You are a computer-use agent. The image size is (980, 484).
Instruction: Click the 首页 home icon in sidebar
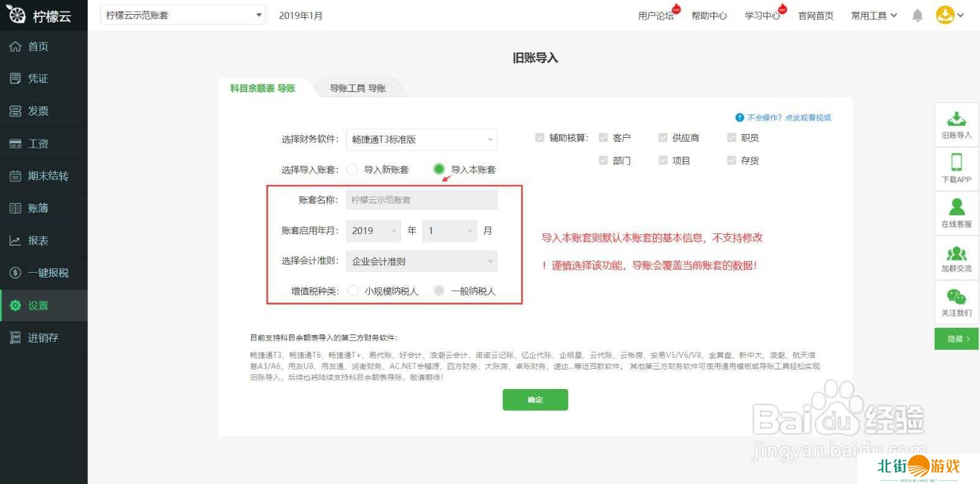coord(15,47)
